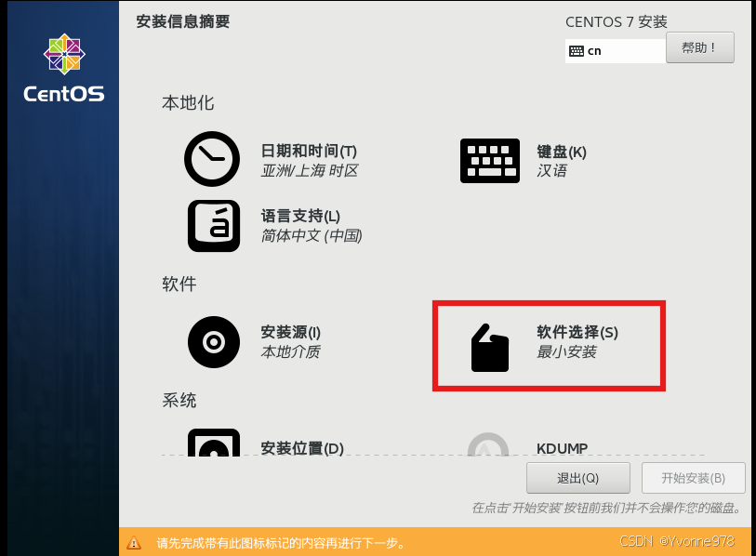Image resolution: width=756 pixels, height=556 pixels.
Task: Open 日期和时间(T) settings
Action: [309, 151]
